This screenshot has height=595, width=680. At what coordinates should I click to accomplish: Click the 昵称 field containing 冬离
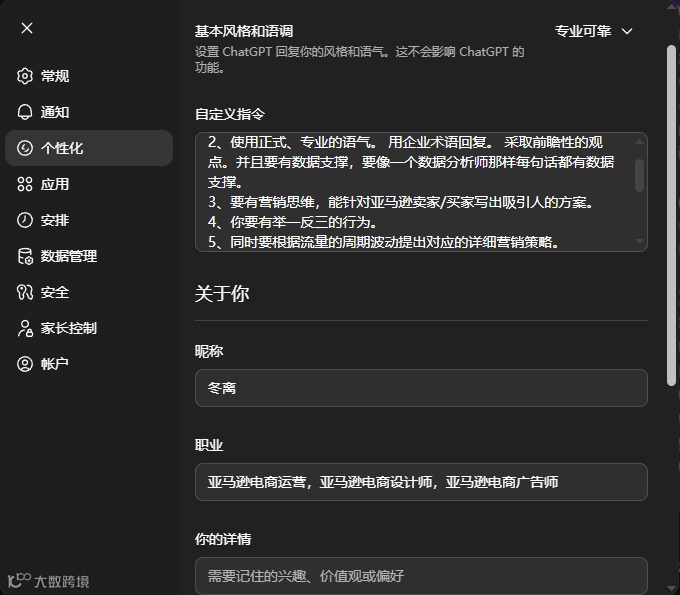(x=421, y=388)
